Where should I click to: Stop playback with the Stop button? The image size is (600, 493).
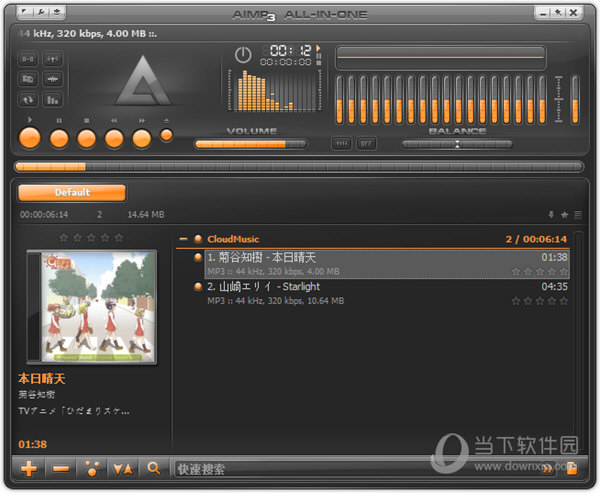click(x=86, y=139)
